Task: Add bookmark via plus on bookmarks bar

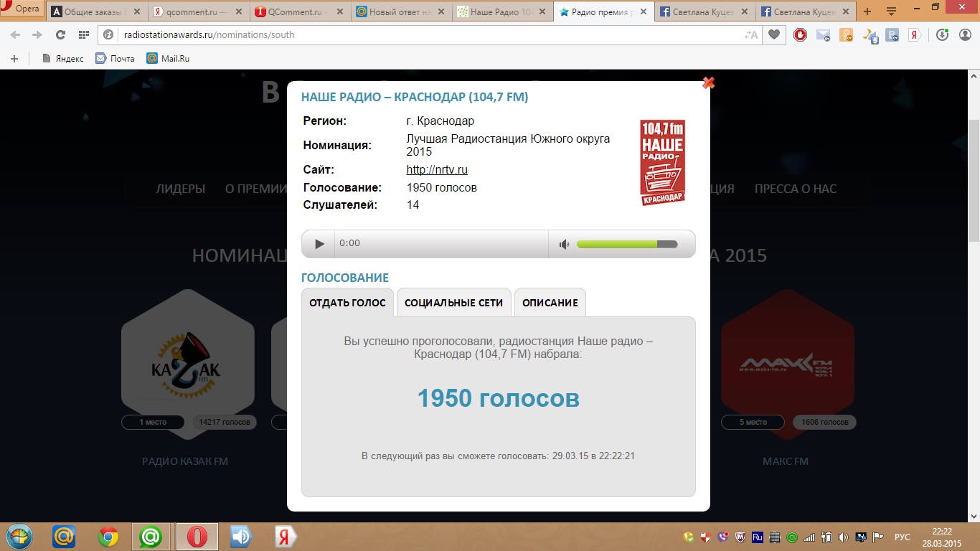Action: tap(14, 59)
